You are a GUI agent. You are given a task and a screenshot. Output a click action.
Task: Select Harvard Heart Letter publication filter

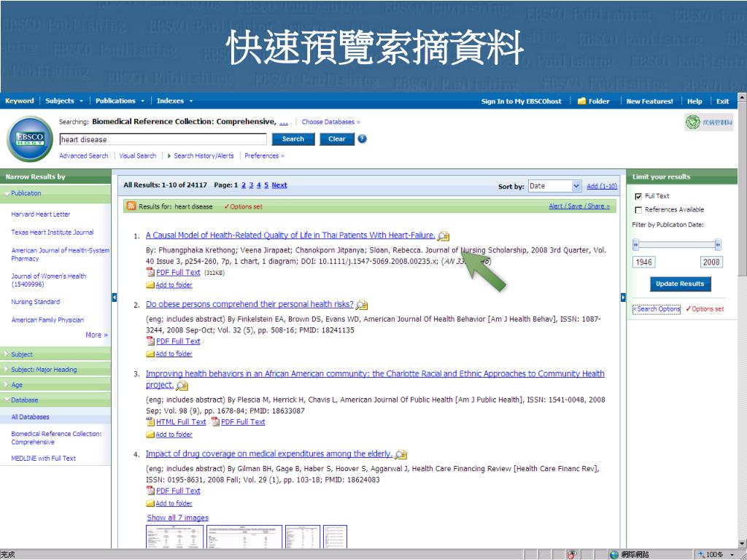41,214
